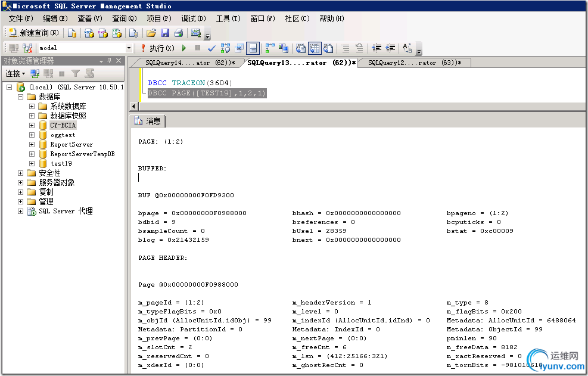The height and width of the screenshot is (376, 588).
Task: Toggle Include Actual Execution Plan
Action: click(270, 48)
